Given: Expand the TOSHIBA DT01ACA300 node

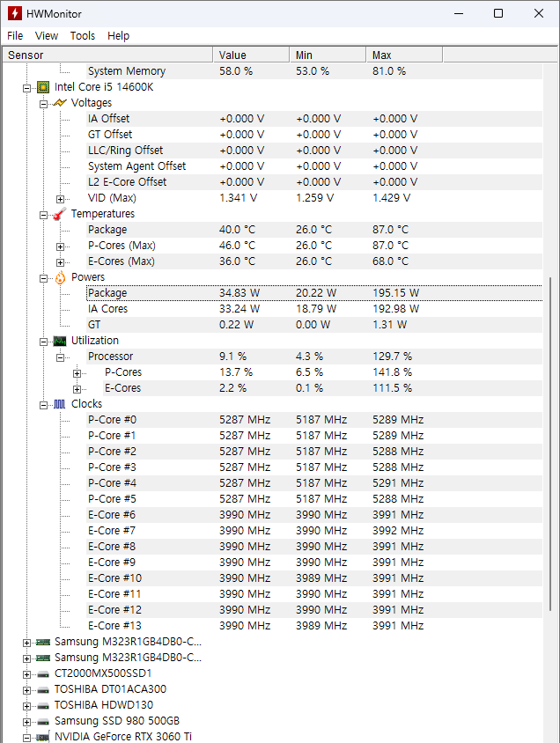Looking at the screenshot, I should 27,690.
